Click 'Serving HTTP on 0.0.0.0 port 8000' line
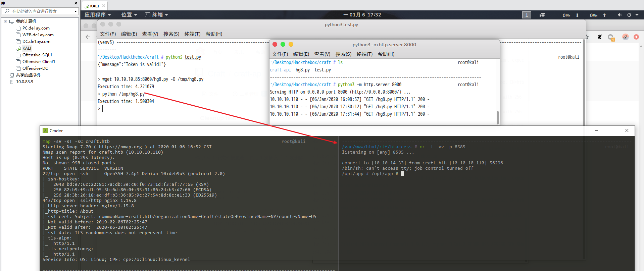The width and height of the screenshot is (644, 271). point(340,92)
